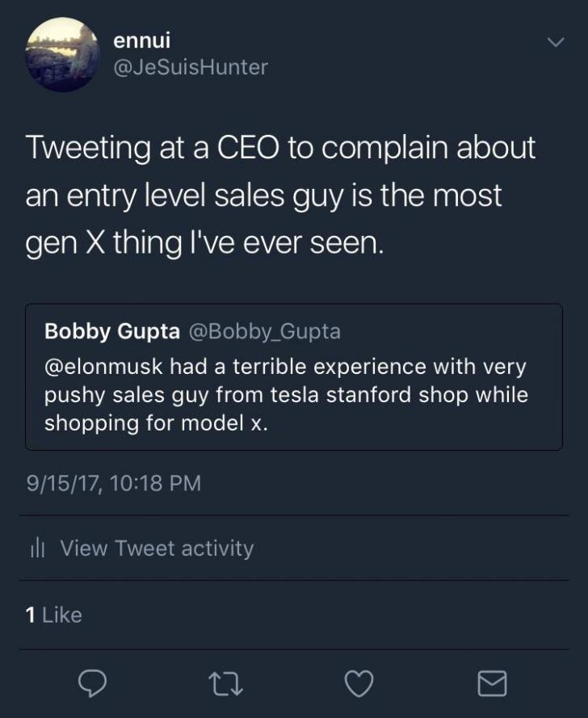Open Bobby Gupta's name in quoted tweet
The height and width of the screenshot is (718, 588).
(x=111, y=331)
